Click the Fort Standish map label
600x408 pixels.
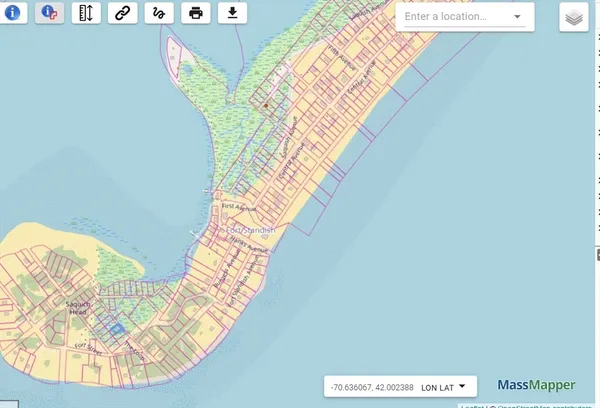click(251, 230)
